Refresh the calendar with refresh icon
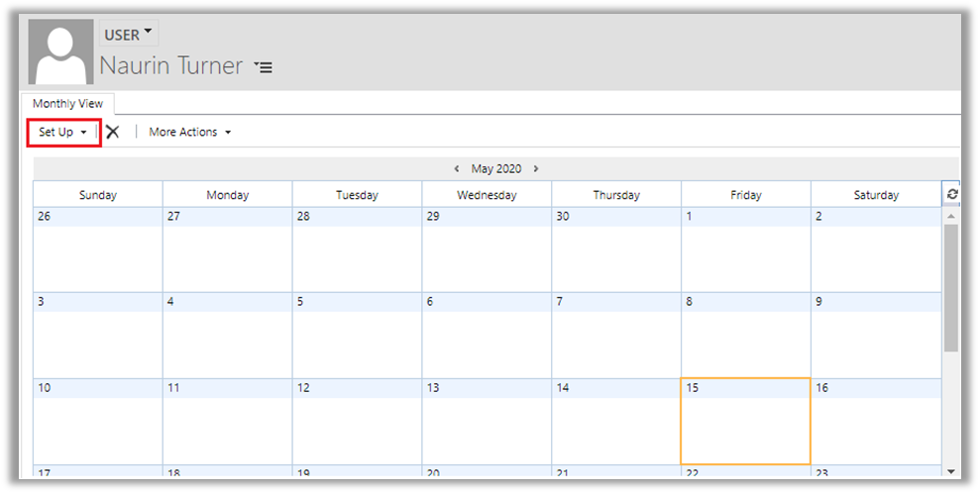 tap(952, 195)
